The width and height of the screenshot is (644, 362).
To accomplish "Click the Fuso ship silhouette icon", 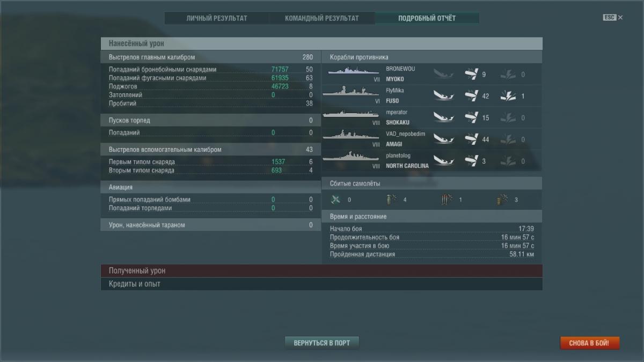I will pyautogui.click(x=347, y=92).
